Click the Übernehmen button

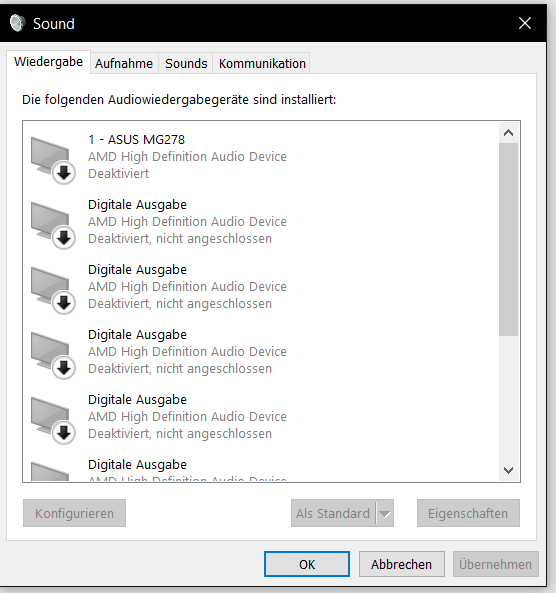tap(496, 564)
